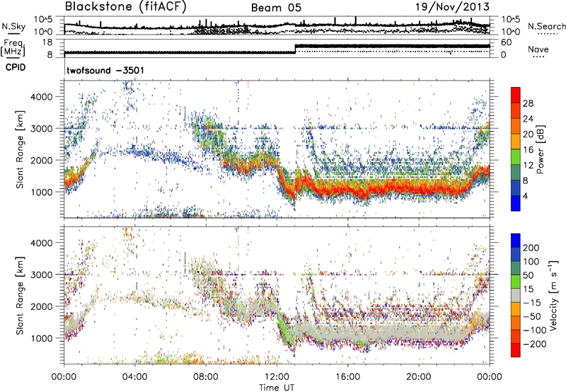This screenshot has height=392, width=566.
Task: Click the '20:00' time axis tick label
Action: [x=419, y=377]
